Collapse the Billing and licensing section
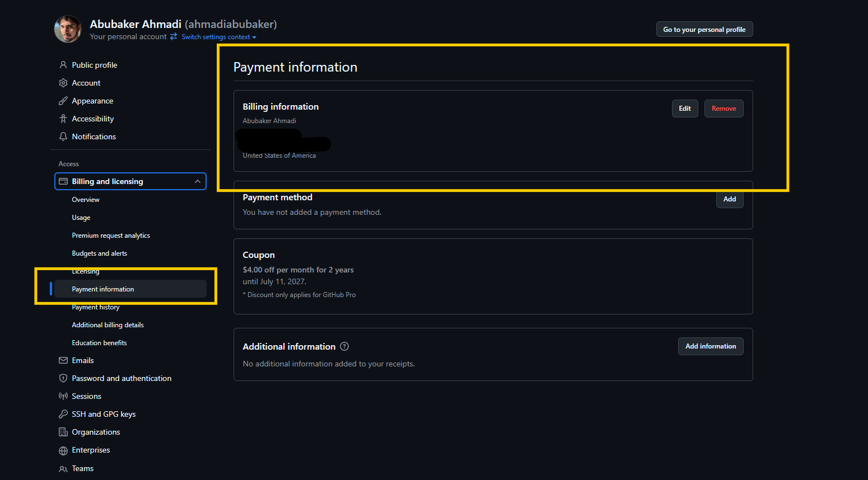The width and height of the screenshot is (868, 480). 197,181
